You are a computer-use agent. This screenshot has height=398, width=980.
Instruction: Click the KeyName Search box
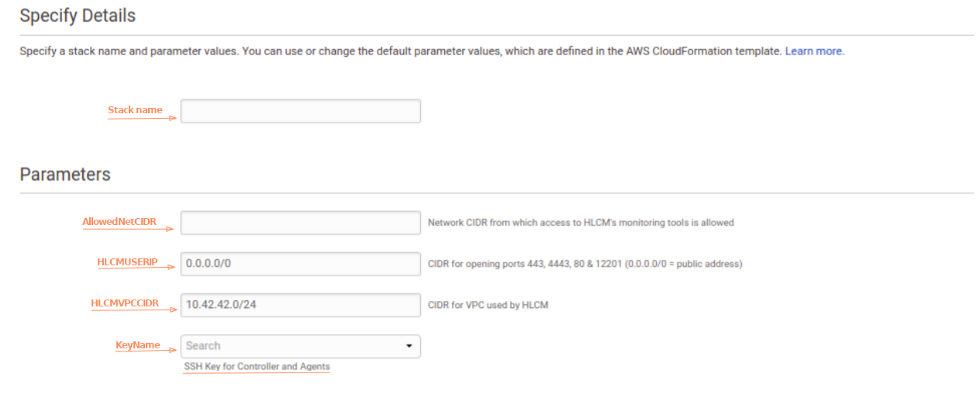tap(291, 346)
